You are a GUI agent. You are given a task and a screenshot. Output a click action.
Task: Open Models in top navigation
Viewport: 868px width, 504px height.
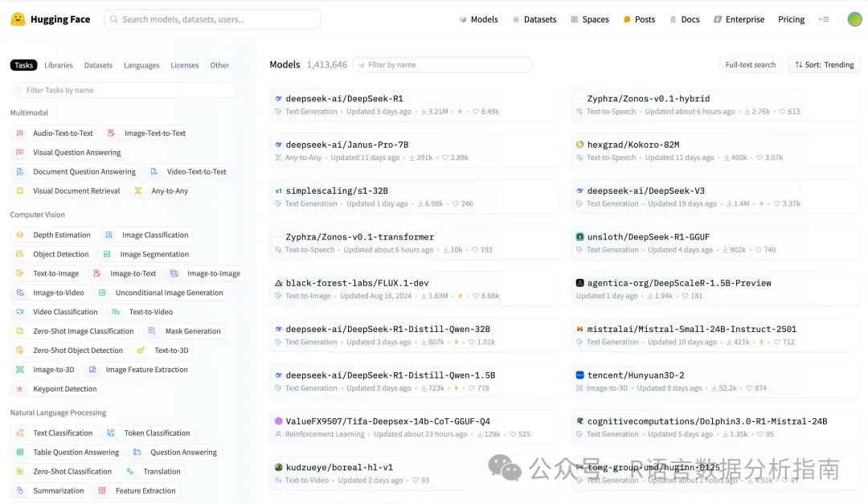click(478, 19)
